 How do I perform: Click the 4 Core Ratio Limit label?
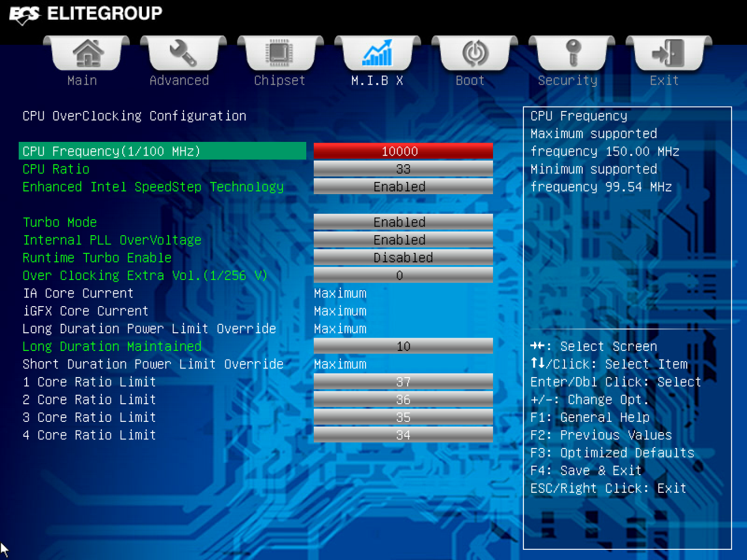click(89, 435)
